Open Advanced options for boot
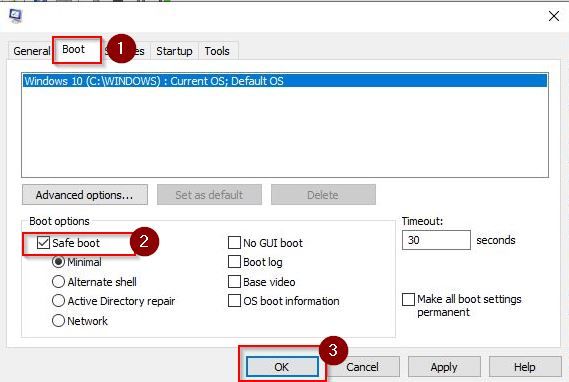The width and height of the screenshot is (569, 382). (x=85, y=195)
